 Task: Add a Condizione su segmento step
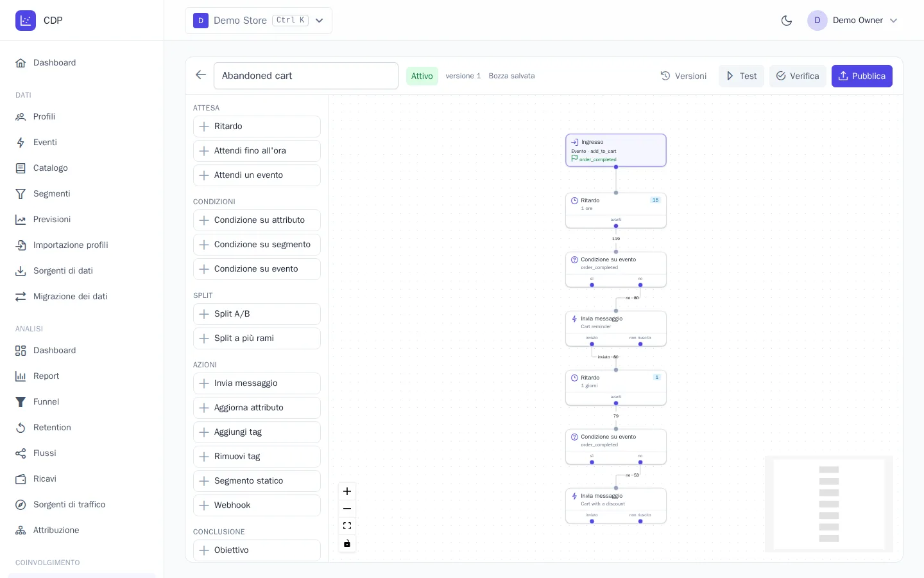257,245
